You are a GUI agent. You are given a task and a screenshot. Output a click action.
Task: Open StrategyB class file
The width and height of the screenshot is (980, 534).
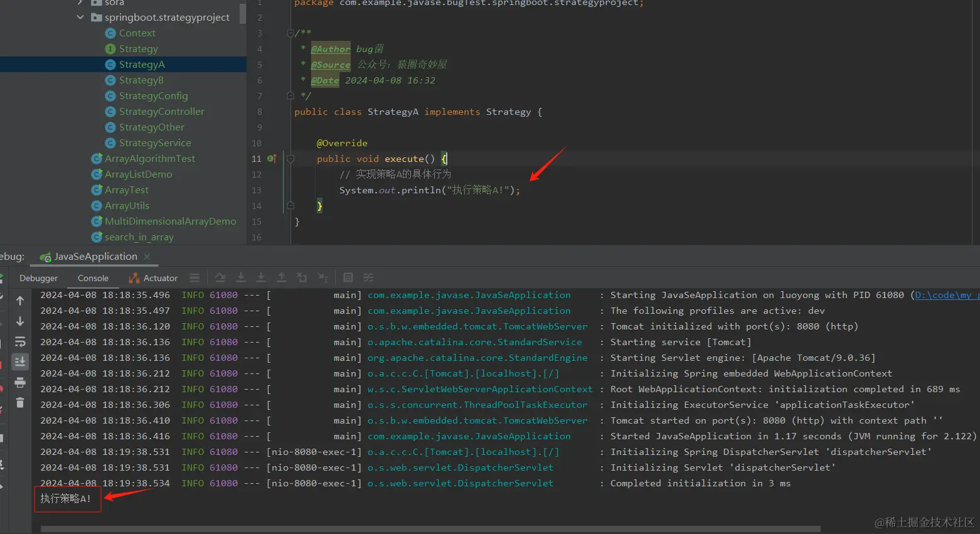point(141,80)
